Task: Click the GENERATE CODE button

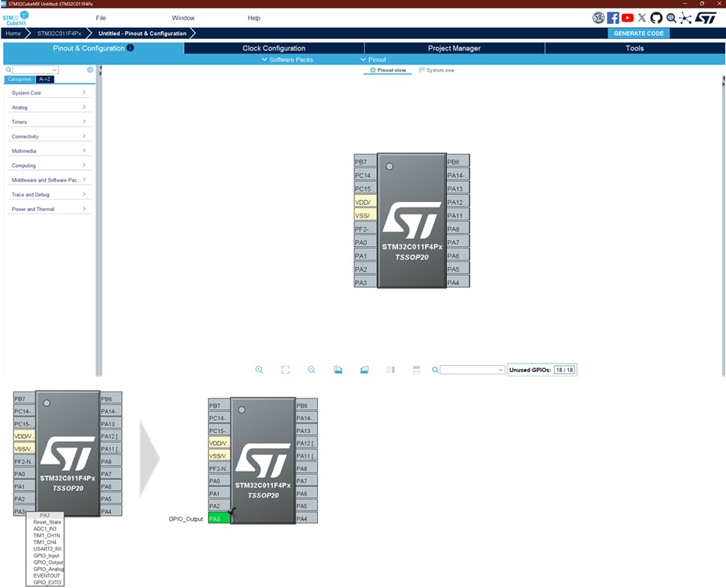Action: (638, 33)
